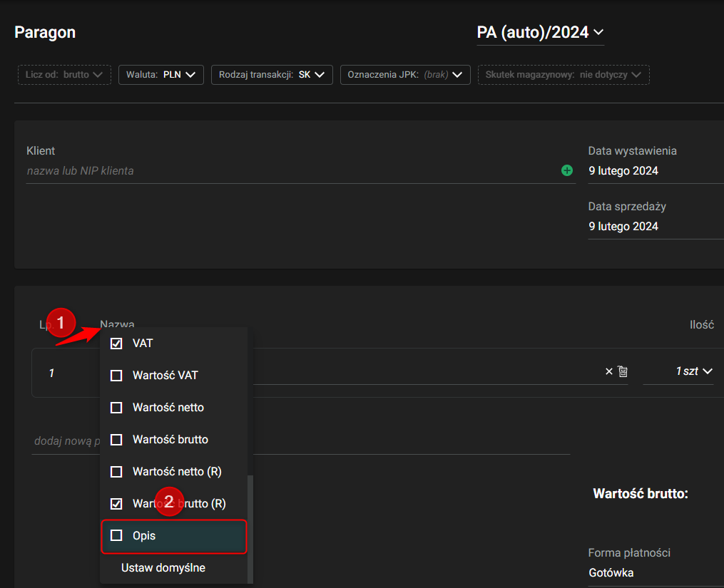This screenshot has height=588, width=724.
Task: Change Waluta PLN currency dropdown
Action: coord(161,75)
